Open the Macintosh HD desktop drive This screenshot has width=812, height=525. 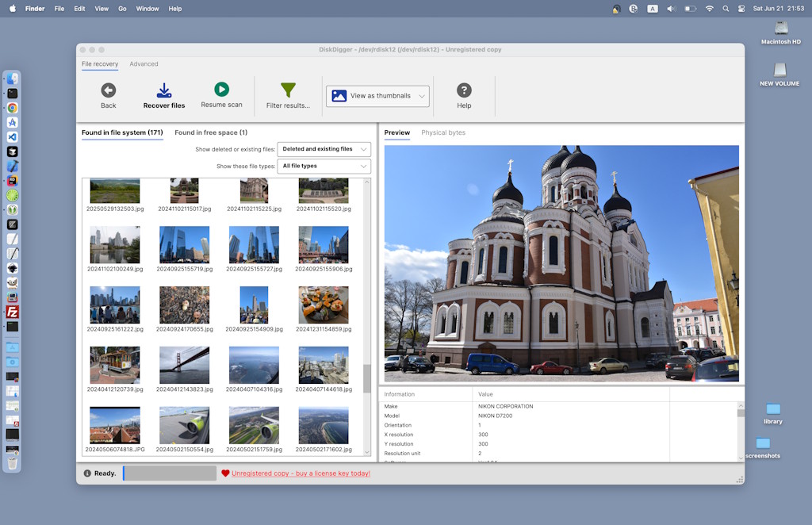pyautogui.click(x=781, y=29)
